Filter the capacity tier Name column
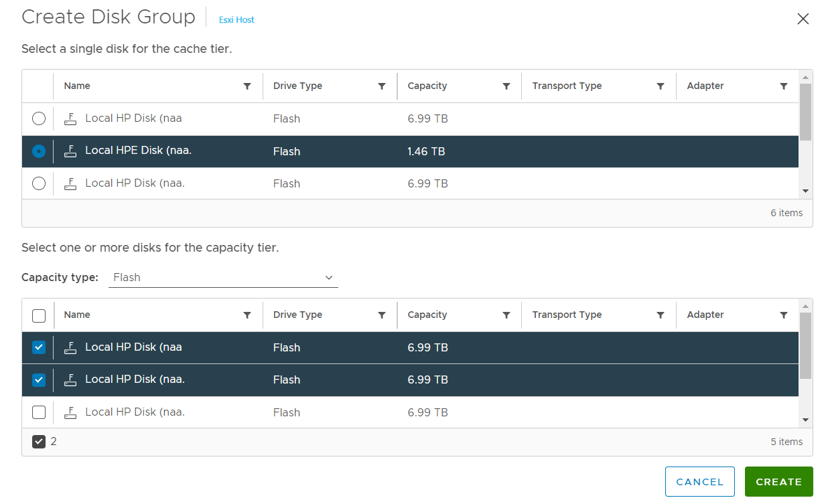 (247, 315)
